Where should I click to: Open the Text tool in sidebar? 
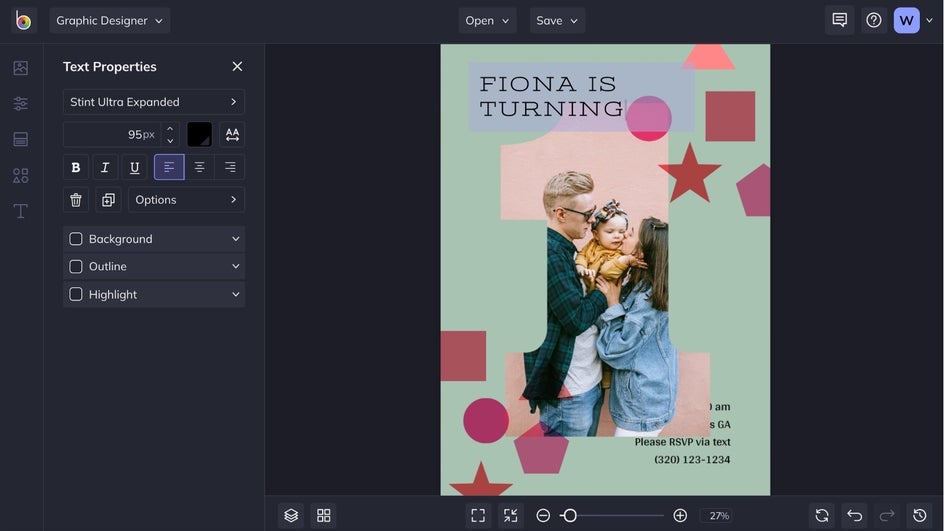coord(20,211)
